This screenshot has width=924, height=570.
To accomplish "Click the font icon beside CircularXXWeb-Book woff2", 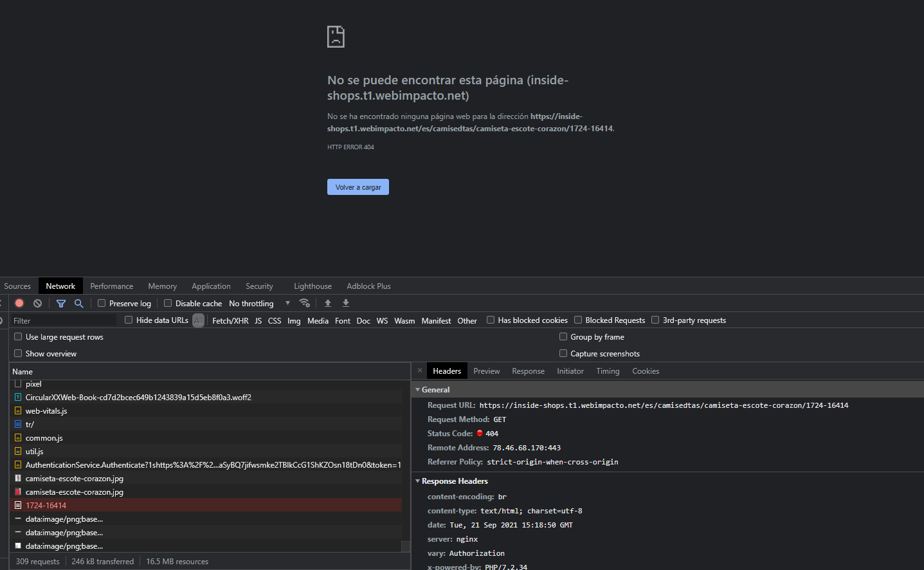I will point(18,397).
